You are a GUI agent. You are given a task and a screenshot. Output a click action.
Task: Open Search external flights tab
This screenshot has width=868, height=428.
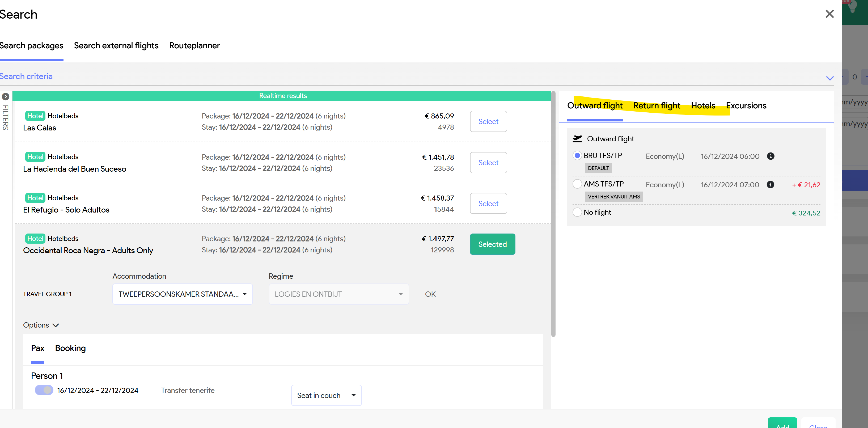[x=116, y=45]
